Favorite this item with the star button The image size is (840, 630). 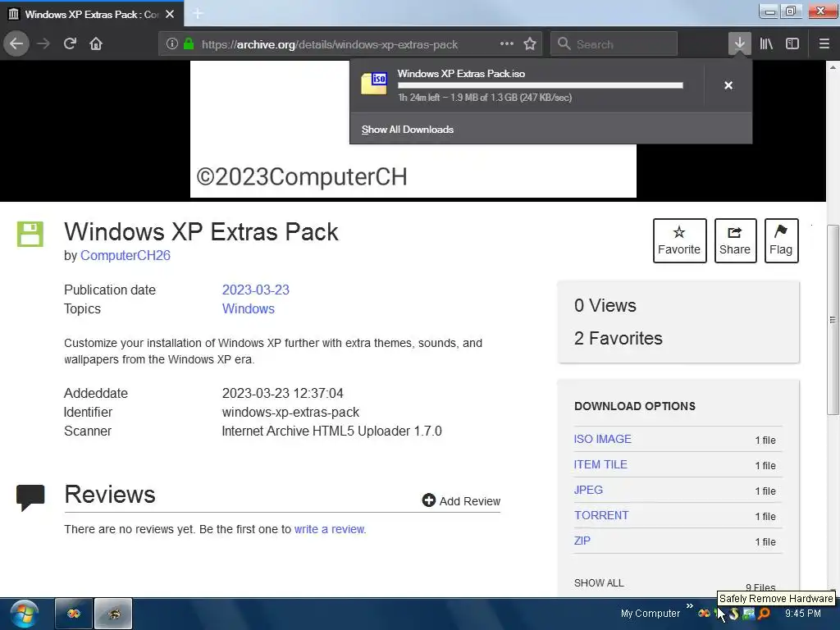tap(679, 240)
